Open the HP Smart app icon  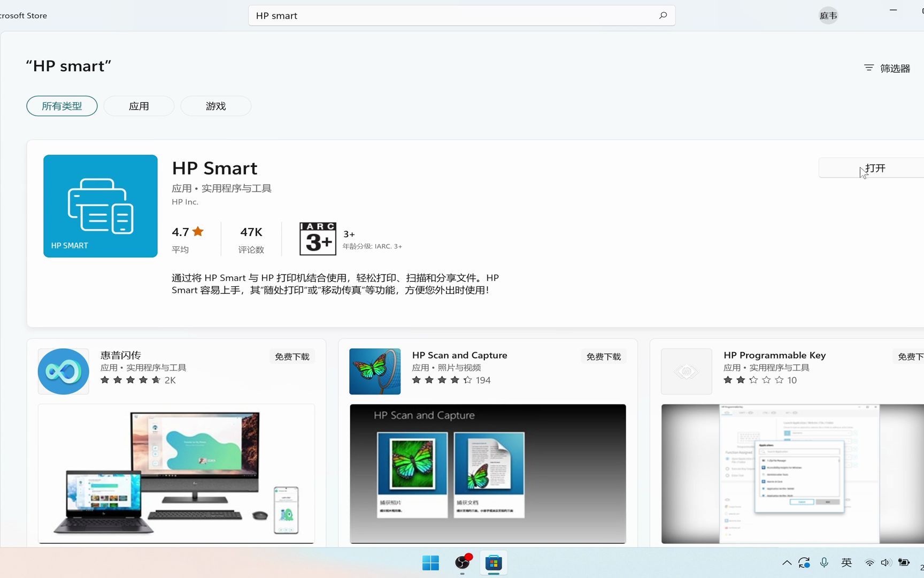(x=100, y=206)
